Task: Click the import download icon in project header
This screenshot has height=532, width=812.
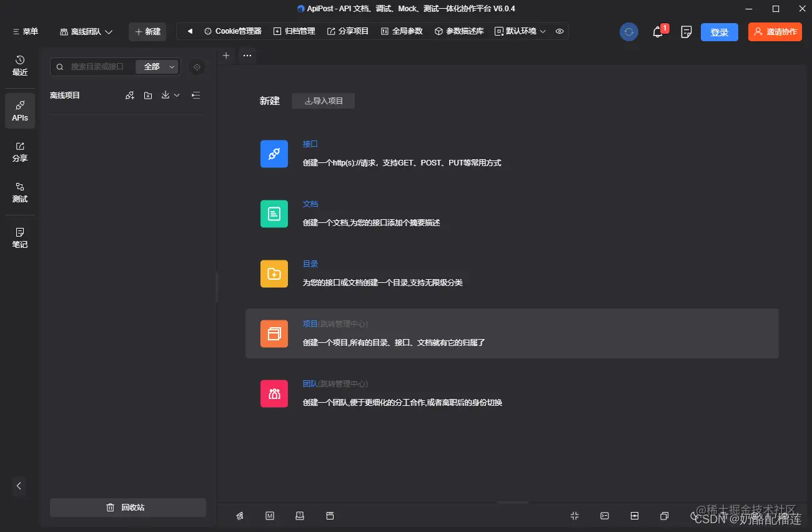Action: [166, 96]
